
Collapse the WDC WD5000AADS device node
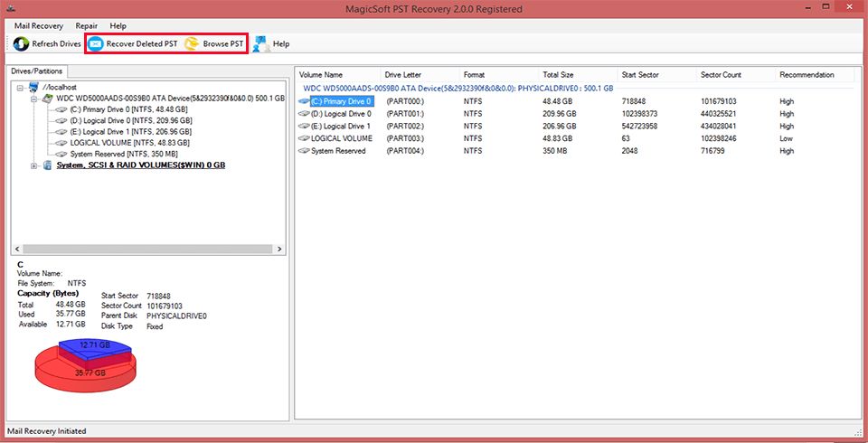click(x=34, y=99)
